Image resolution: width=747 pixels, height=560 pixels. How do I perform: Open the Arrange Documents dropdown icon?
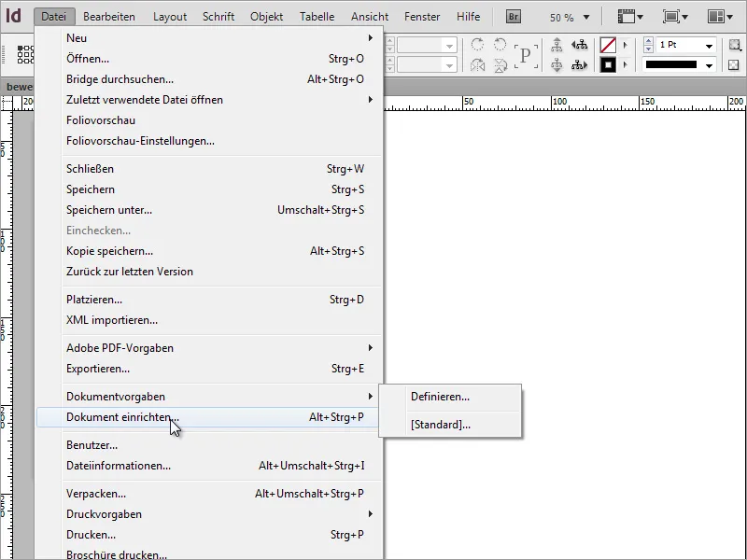(x=720, y=17)
